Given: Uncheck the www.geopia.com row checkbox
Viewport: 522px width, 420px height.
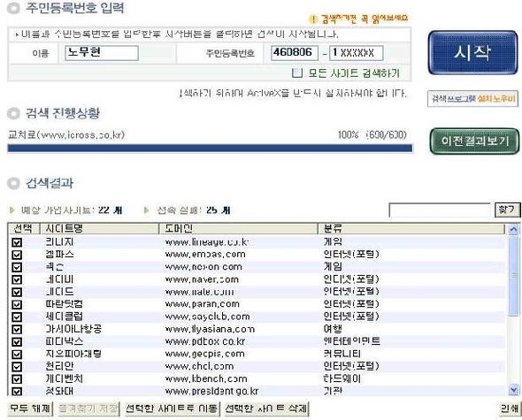Looking at the screenshot, I should [x=17, y=355].
